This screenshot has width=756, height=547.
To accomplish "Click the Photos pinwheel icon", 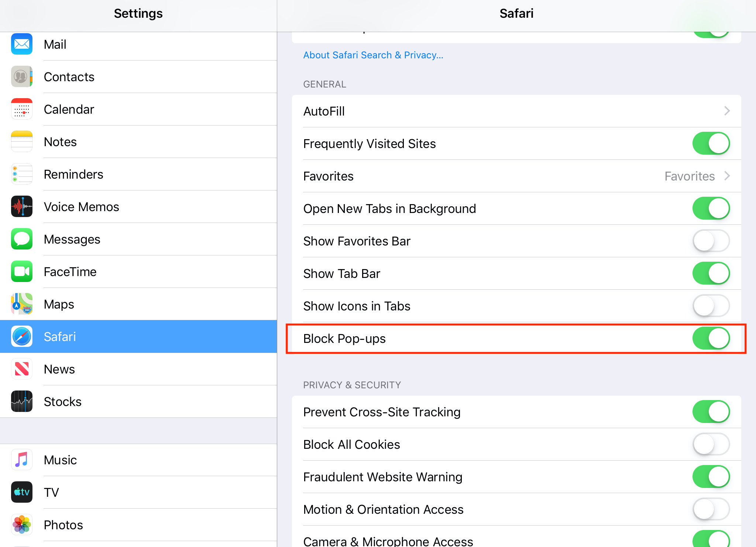I will click(22, 525).
